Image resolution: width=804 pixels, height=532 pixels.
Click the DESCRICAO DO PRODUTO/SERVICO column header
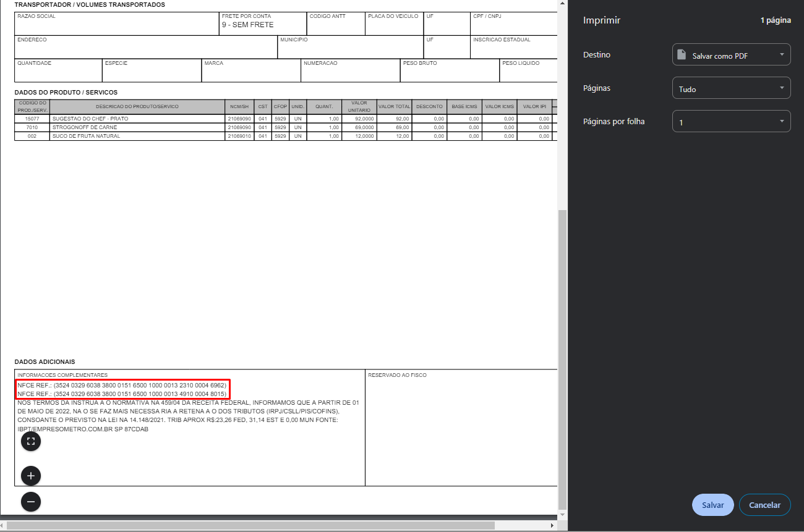(x=137, y=106)
